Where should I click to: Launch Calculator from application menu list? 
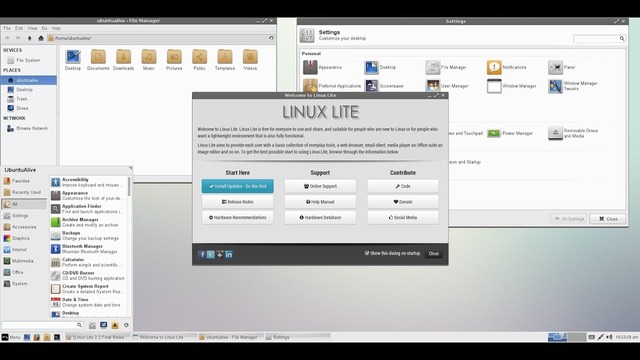89,262
